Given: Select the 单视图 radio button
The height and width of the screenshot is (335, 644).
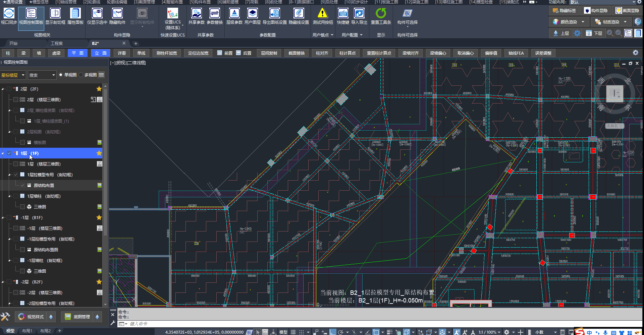Looking at the screenshot, I should coord(61,75).
